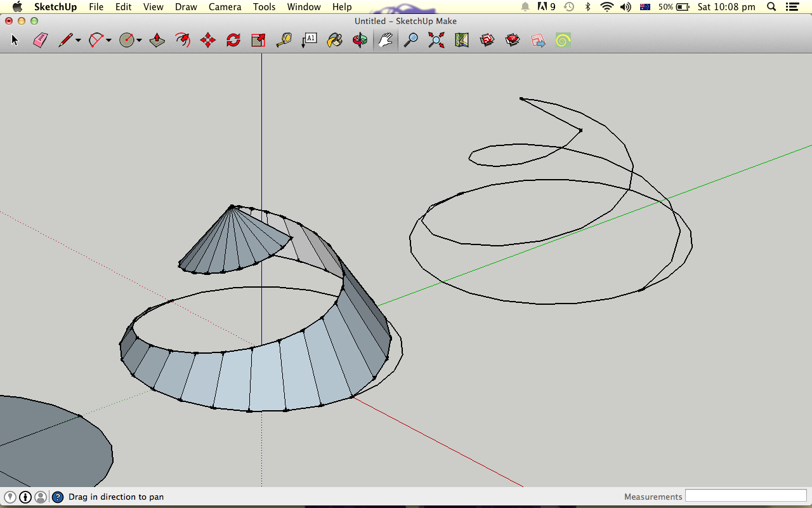
Task: Click in the Measurements input box
Action: point(746,496)
